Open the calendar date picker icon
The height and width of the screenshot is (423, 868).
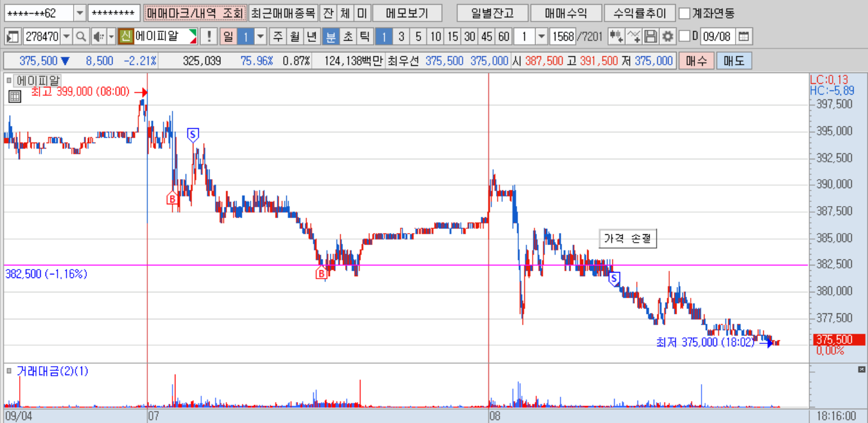click(743, 37)
